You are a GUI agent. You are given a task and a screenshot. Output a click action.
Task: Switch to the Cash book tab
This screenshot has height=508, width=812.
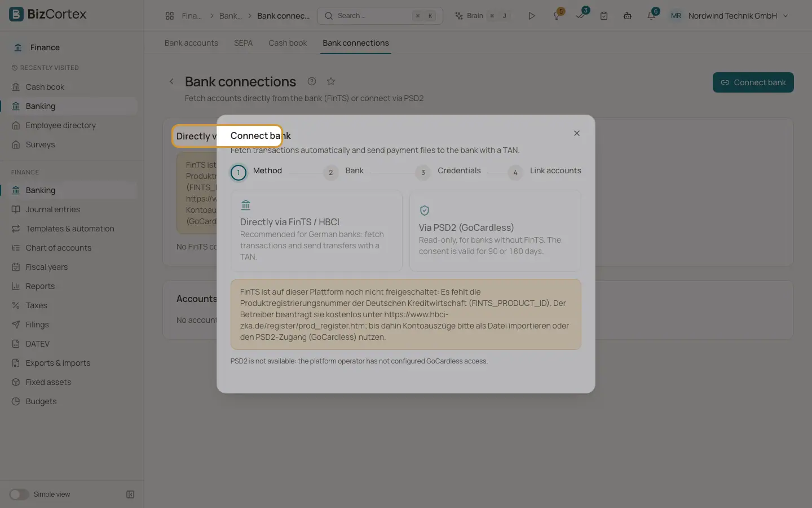pyautogui.click(x=288, y=43)
